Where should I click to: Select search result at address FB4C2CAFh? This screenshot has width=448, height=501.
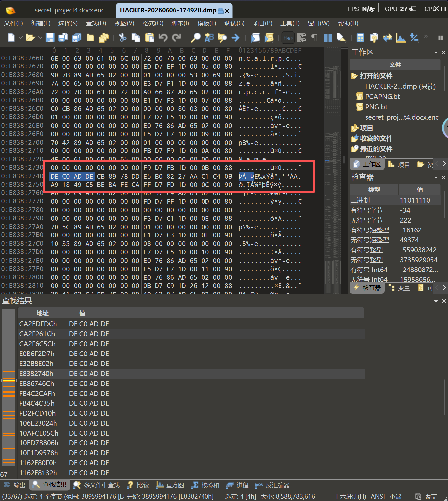click(192, 394)
